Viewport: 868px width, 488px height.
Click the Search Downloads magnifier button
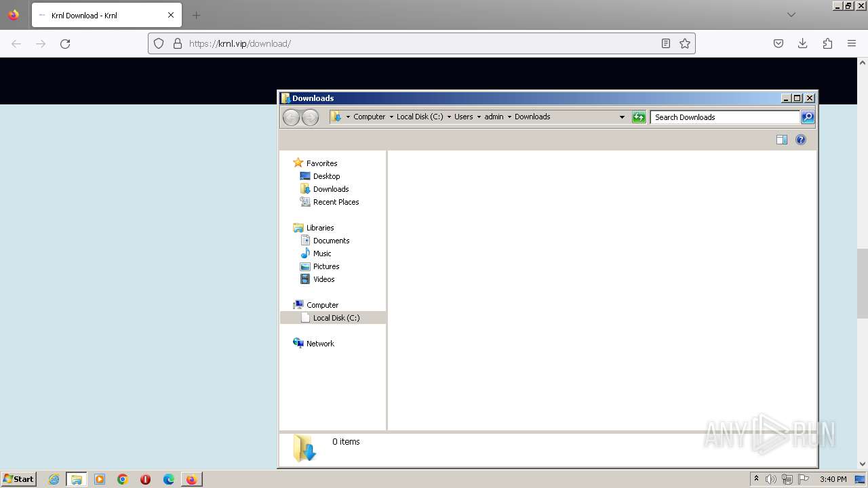click(x=808, y=117)
